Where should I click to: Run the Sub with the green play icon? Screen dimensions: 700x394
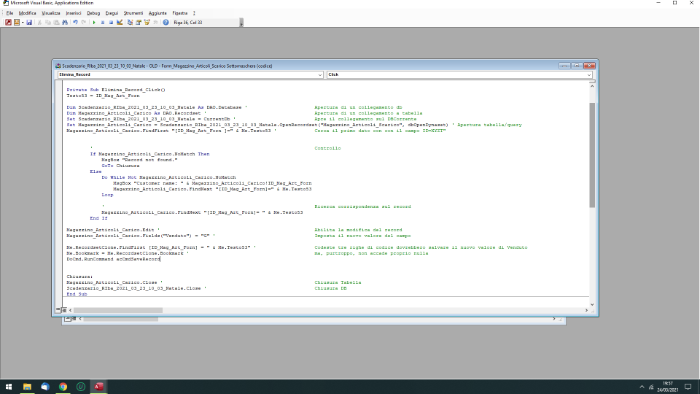click(x=94, y=22)
